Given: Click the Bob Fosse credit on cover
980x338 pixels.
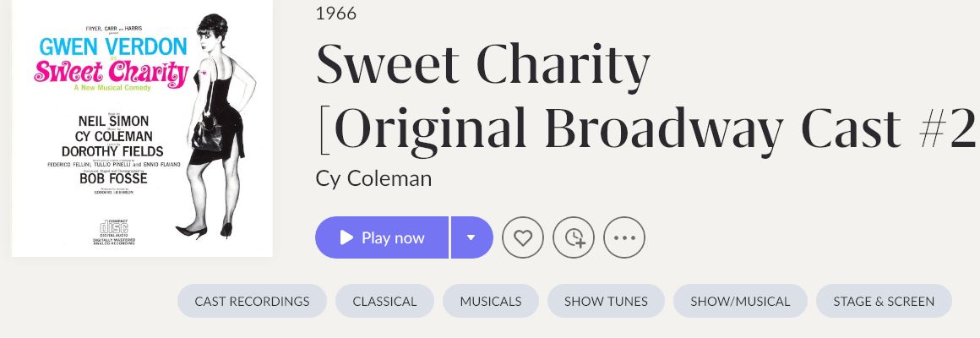Looking at the screenshot, I should point(113,178).
